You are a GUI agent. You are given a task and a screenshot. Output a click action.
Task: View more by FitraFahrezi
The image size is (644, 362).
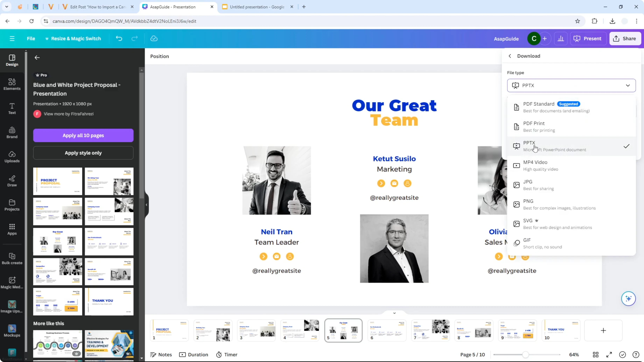click(x=69, y=114)
